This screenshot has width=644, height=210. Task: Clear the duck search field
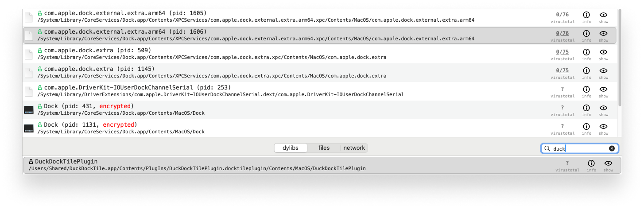(612, 149)
